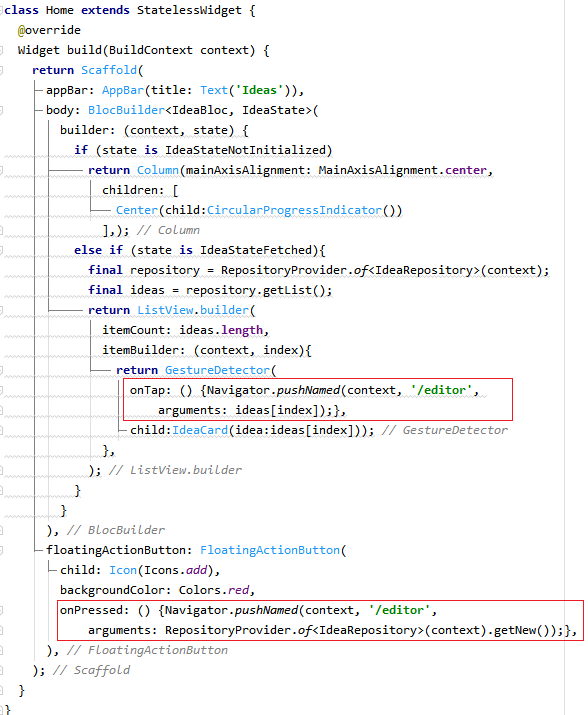Click the 'getNew' method call
The width and height of the screenshot is (588, 715).
[515, 631]
